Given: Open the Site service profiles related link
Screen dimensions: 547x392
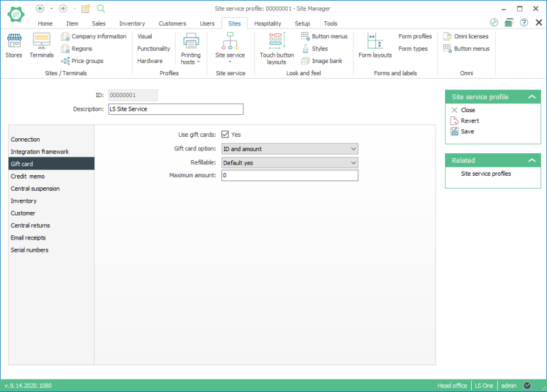Looking at the screenshot, I should click(485, 174).
